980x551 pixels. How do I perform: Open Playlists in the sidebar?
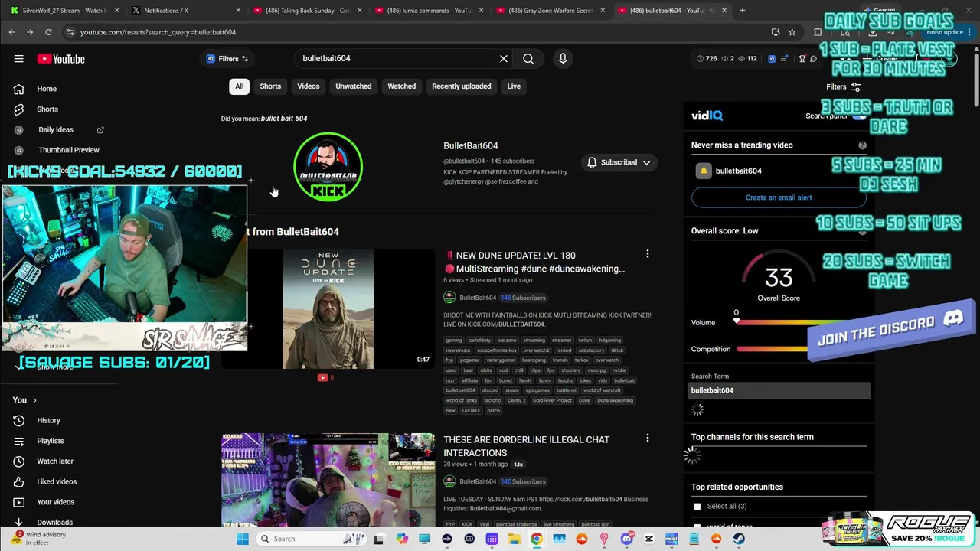(x=51, y=441)
